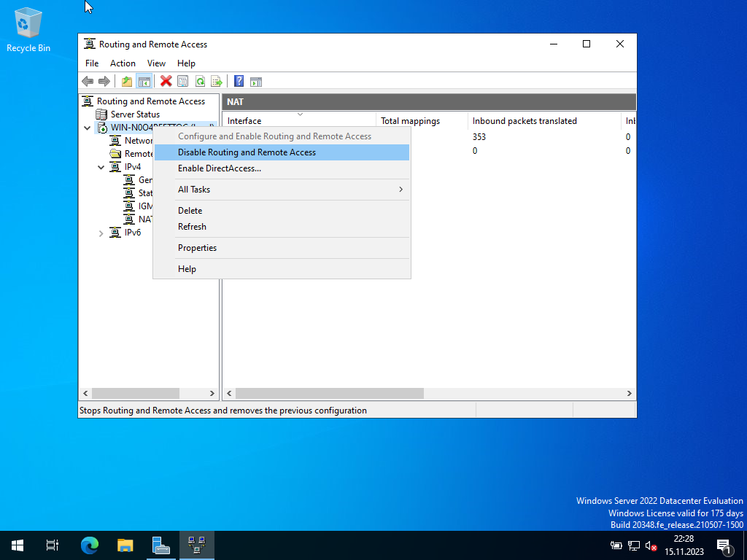Click the Back arrow in the toolbar
Image resolution: width=747 pixels, height=560 pixels.
point(88,82)
